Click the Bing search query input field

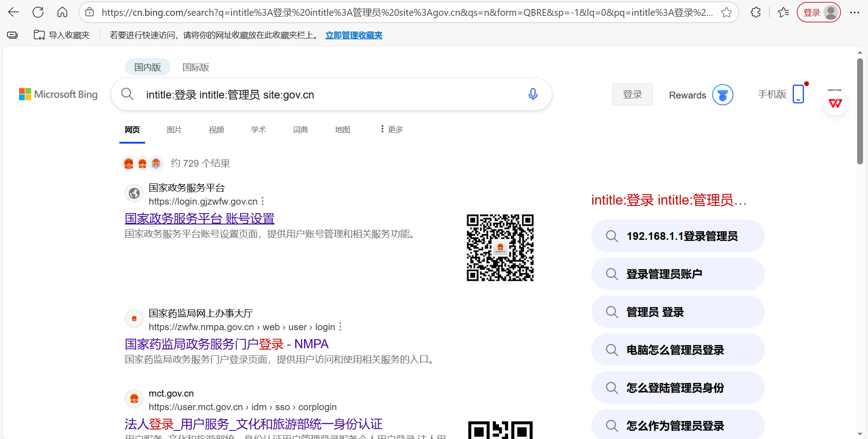tap(331, 94)
